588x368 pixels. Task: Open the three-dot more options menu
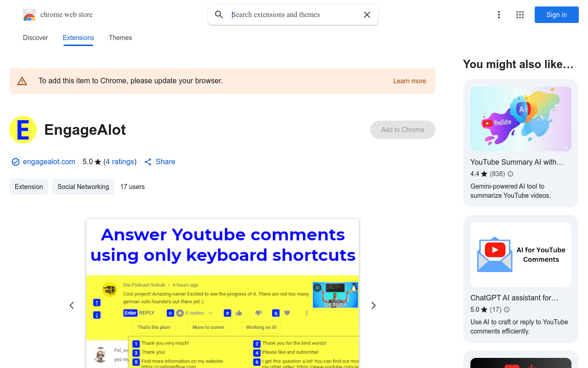pos(499,15)
